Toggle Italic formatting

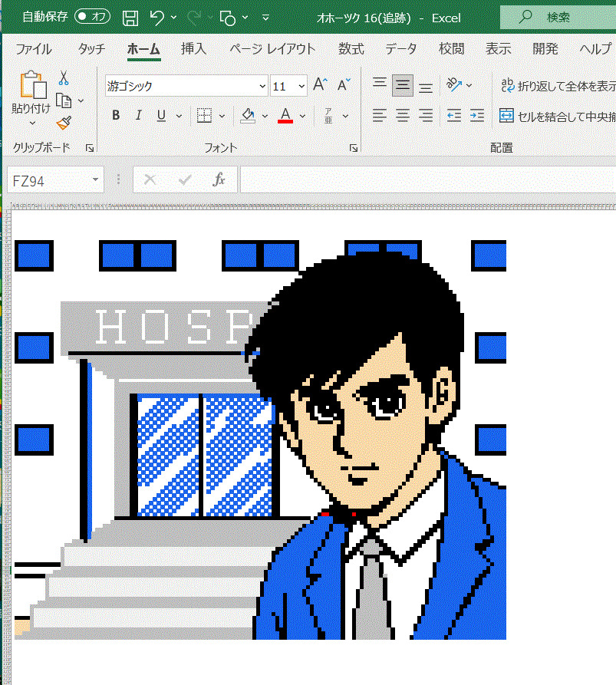(139, 115)
